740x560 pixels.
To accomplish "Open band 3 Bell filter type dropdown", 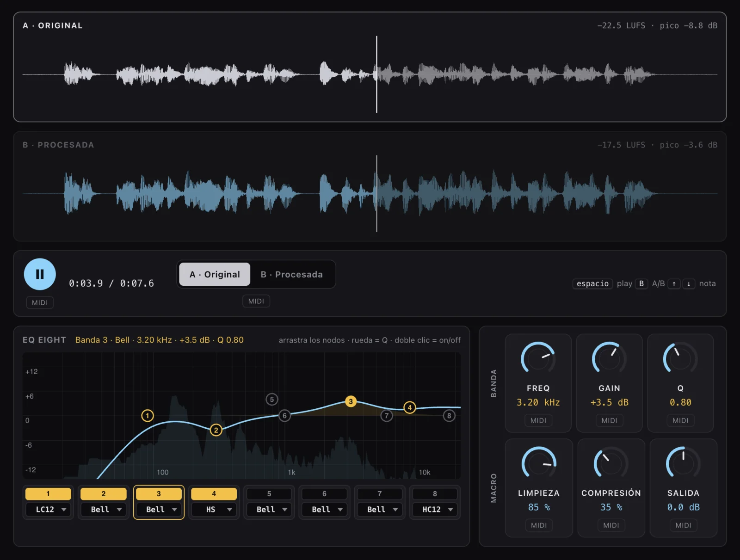I will point(159,510).
